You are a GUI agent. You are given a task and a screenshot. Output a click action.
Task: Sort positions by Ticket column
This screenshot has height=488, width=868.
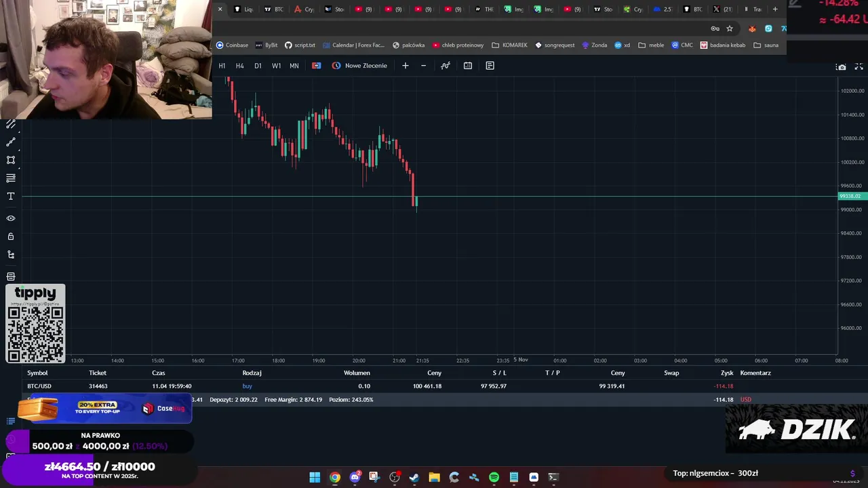[98, 373]
